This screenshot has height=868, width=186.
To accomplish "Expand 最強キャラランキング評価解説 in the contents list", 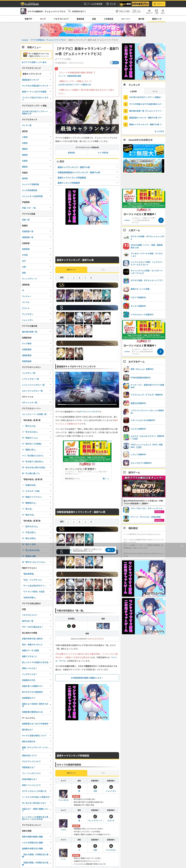I will click(87, 178).
